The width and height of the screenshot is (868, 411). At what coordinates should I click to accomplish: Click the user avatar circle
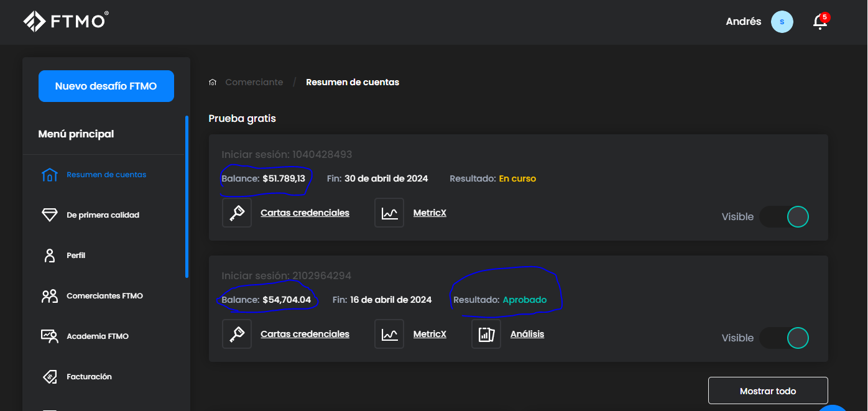click(782, 22)
